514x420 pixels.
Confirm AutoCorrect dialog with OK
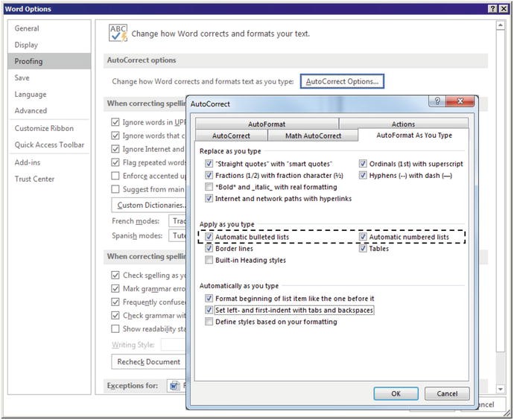point(396,393)
